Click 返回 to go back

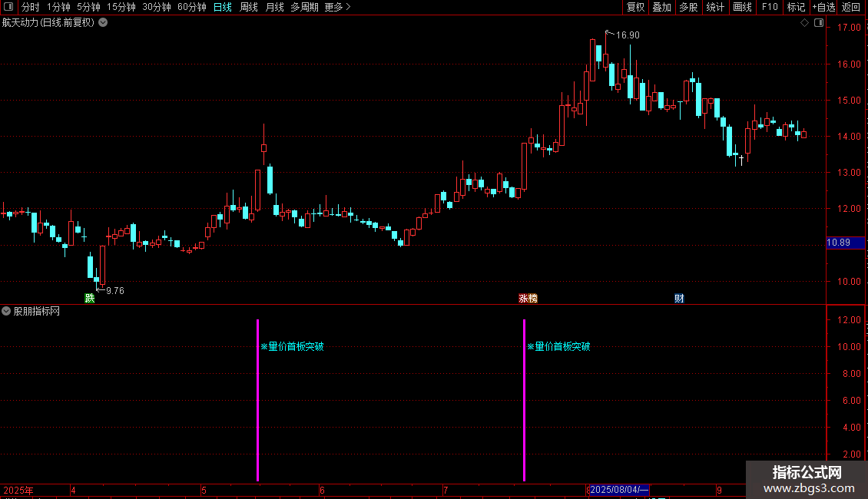851,7
